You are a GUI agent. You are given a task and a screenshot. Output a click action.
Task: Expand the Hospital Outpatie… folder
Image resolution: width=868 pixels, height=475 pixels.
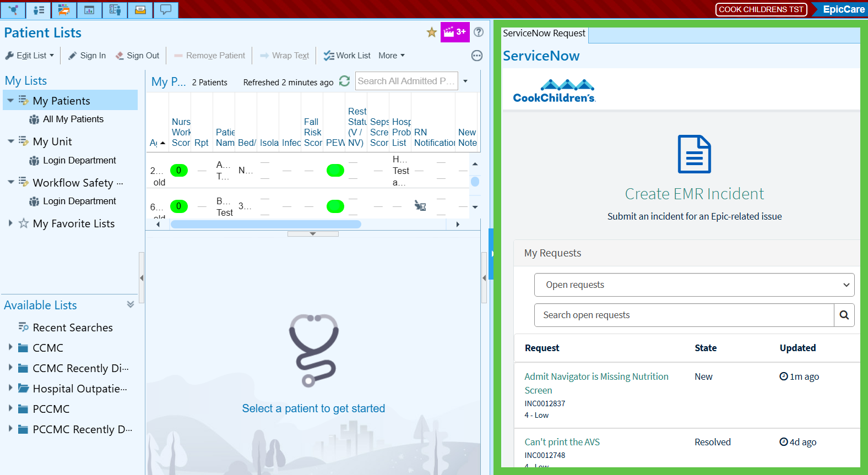click(x=10, y=388)
